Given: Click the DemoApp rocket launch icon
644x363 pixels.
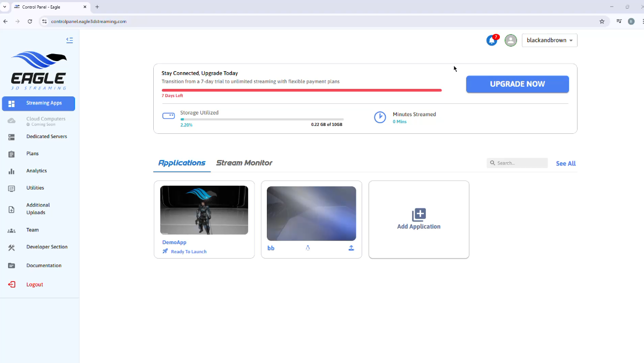Looking at the screenshot, I should coord(165,252).
